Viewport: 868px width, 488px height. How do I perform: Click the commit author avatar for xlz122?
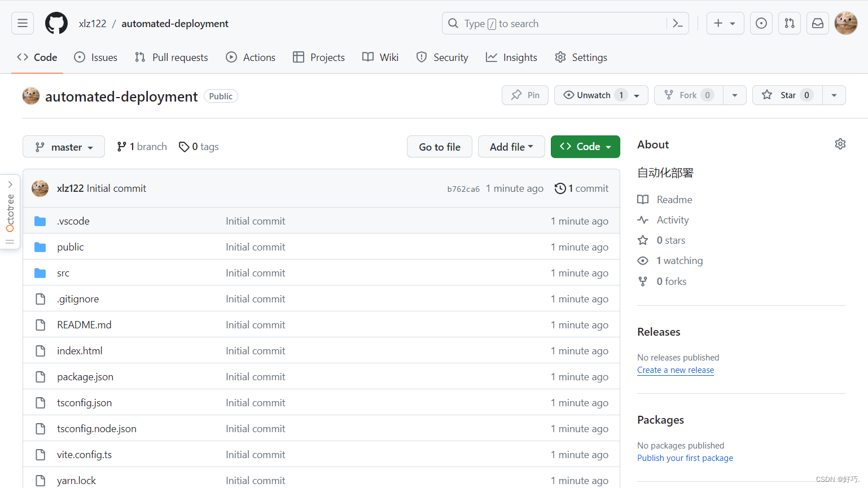(40, 188)
